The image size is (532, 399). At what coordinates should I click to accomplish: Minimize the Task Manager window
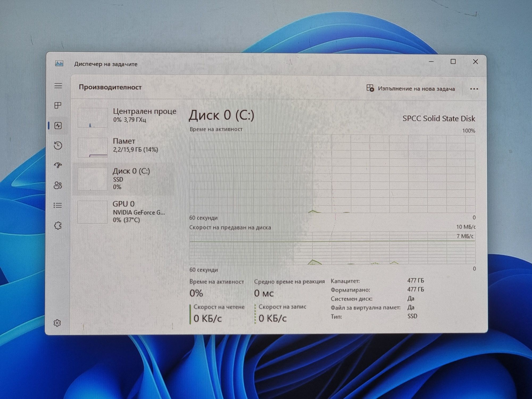coord(431,62)
